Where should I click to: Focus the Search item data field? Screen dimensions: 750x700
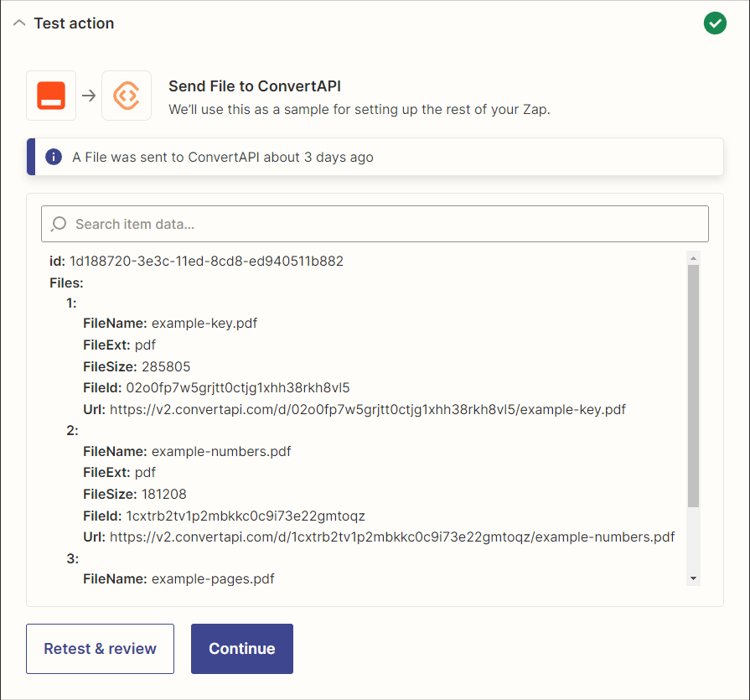(375, 224)
